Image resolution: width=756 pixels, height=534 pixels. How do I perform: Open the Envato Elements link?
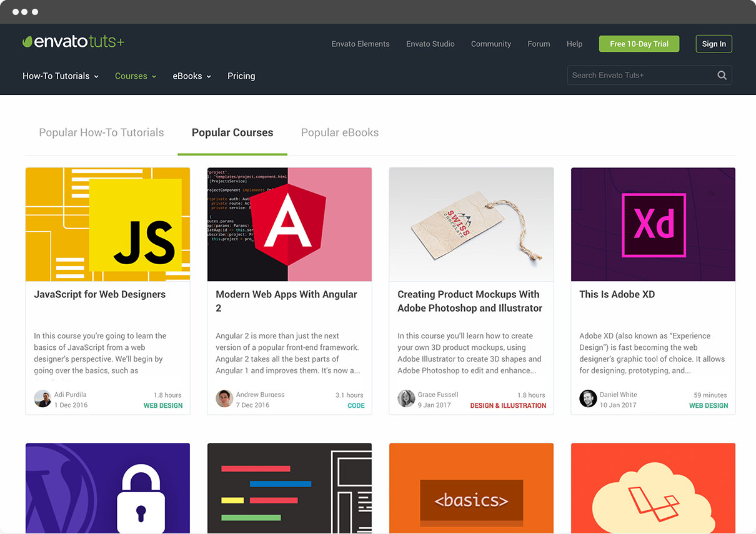[x=361, y=44]
